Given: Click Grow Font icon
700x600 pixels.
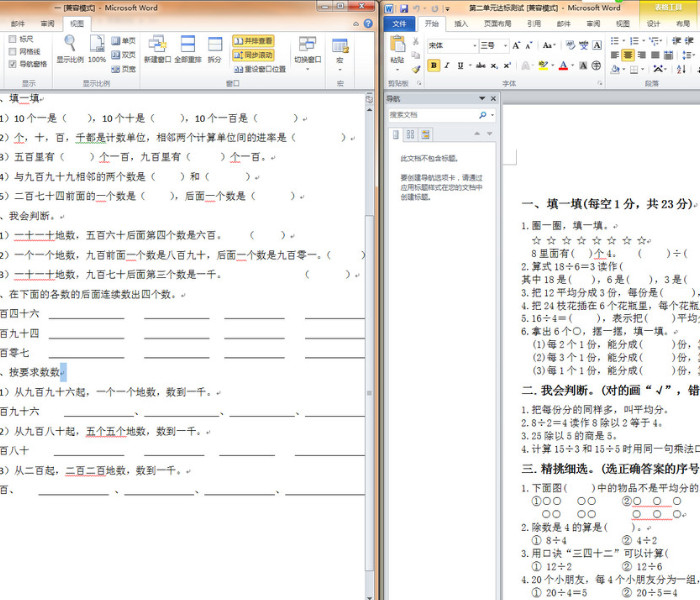Looking at the screenshot, I should tap(516, 46).
